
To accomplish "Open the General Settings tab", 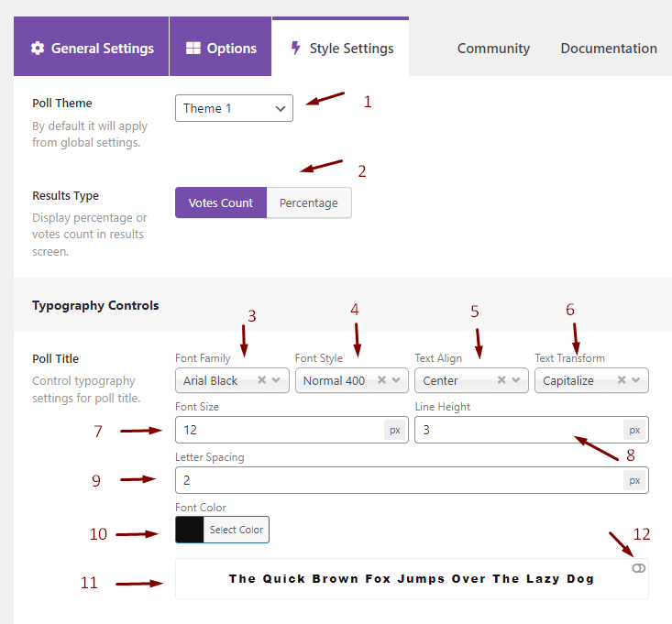I will point(92,47).
